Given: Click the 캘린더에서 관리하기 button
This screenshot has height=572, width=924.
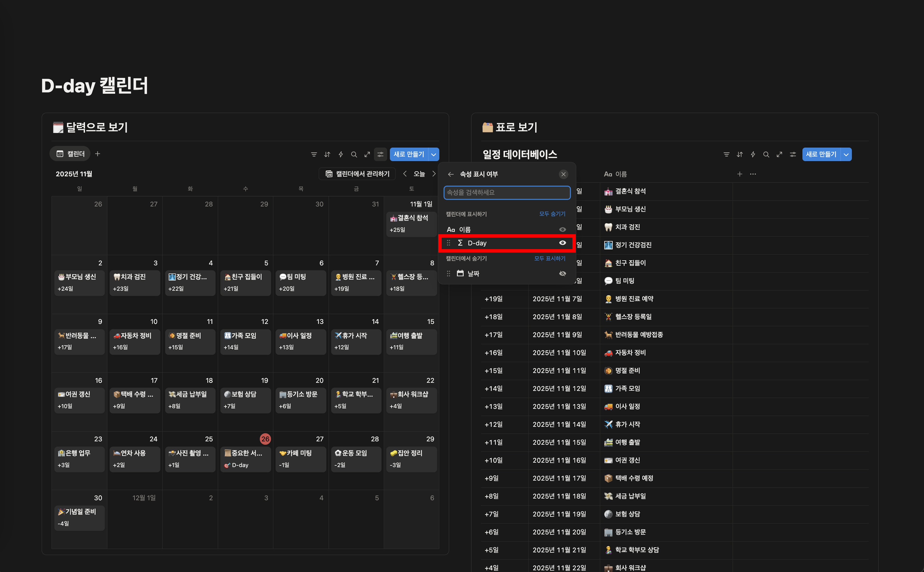Looking at the screenshot, I should pos(357,174).
